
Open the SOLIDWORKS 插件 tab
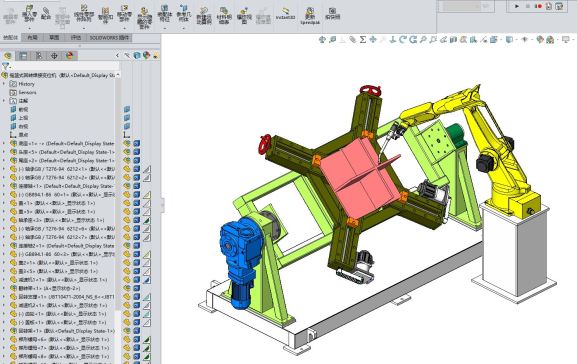coord(109,38)
